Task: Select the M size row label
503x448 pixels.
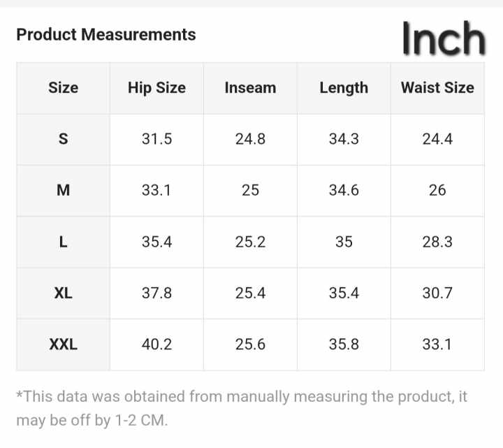Action: [x=63, y=190]
